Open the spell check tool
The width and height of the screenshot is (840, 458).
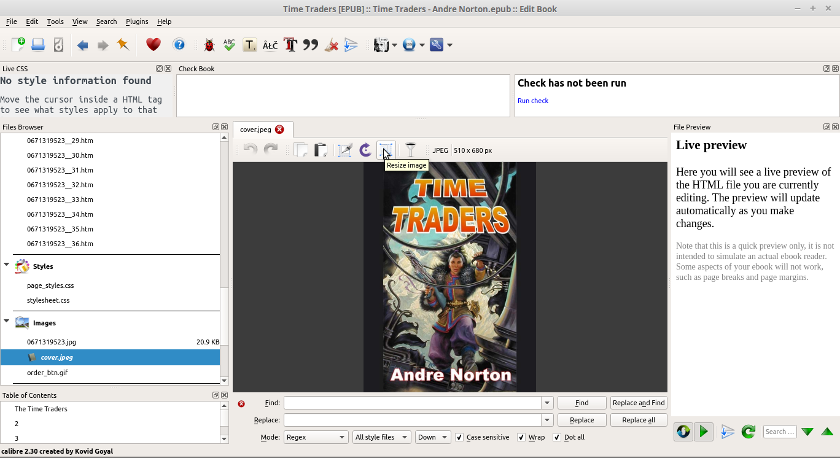pos(229,45)
